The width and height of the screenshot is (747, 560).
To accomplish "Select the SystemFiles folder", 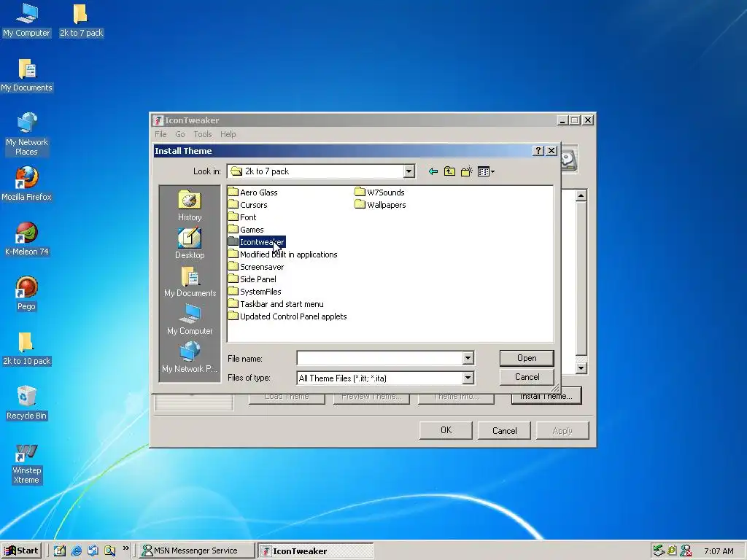I will coord(255,292).
